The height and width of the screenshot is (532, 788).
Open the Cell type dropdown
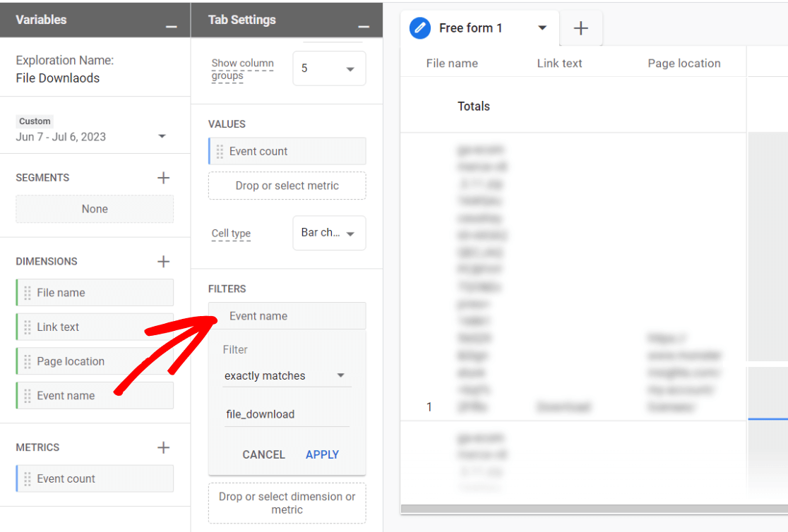pyautogui.click(x=329, y=233)
